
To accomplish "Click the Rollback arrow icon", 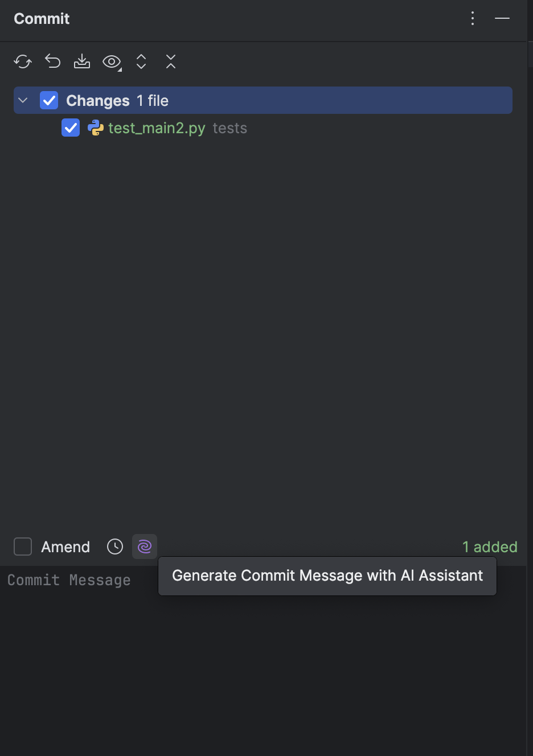I will [x=52, y=61].
